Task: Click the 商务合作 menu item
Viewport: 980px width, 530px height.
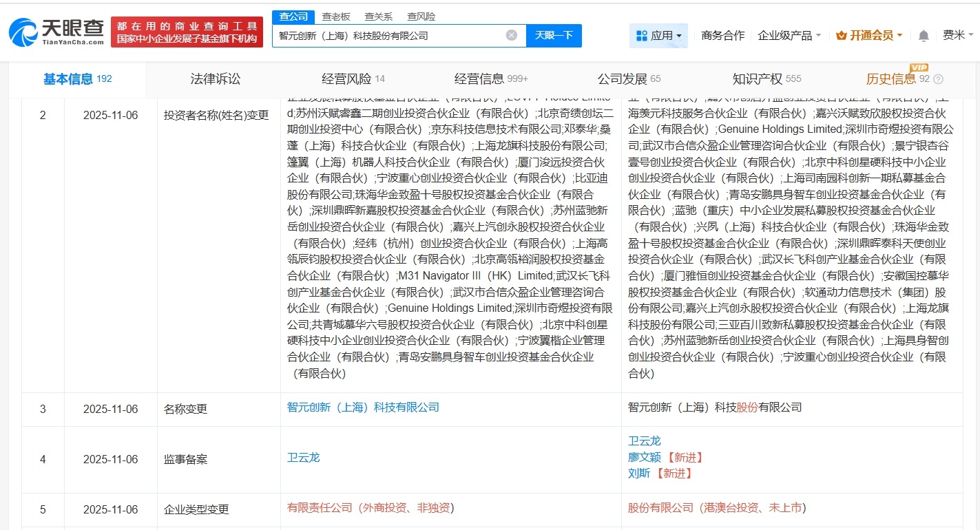Action: (722, 35)
